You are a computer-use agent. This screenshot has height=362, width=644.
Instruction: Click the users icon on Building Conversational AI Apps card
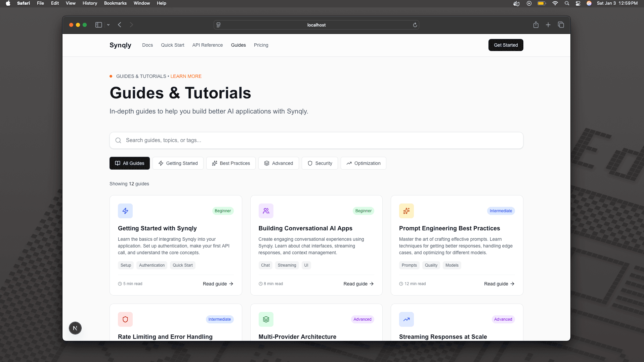(266, 211)
